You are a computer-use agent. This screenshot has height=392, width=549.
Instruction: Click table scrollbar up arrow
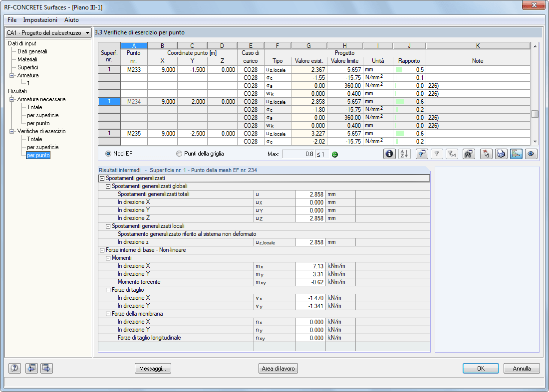click(535, 46)
